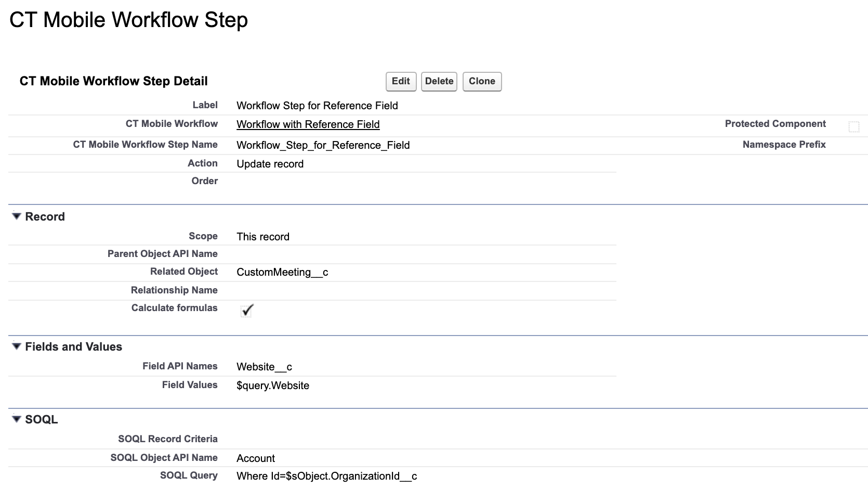This screenshot has width=868, height=489.
Task: Collapse the SOQL section
Action: coord(16,419)
